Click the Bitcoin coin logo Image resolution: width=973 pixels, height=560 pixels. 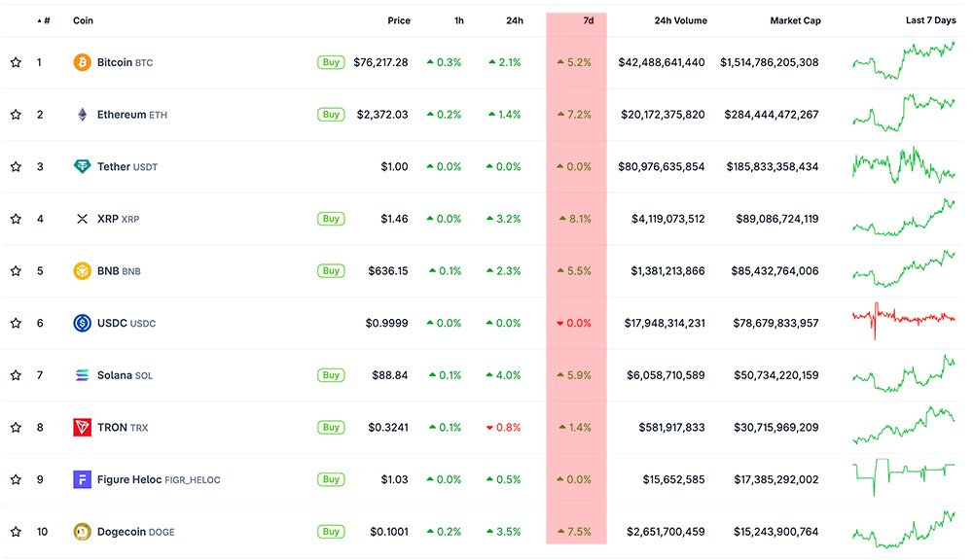tap(83, 61)
